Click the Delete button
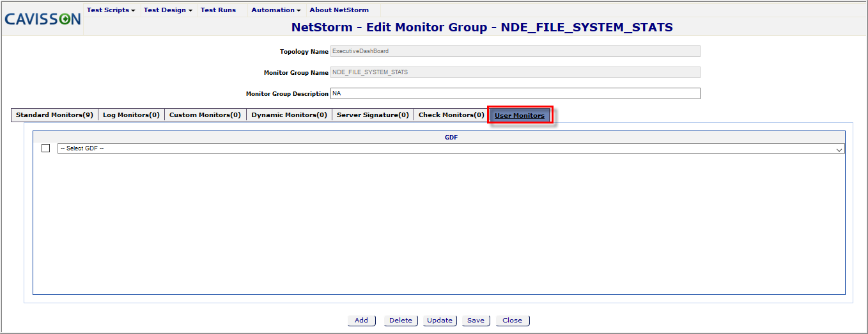 click(401, 321)
